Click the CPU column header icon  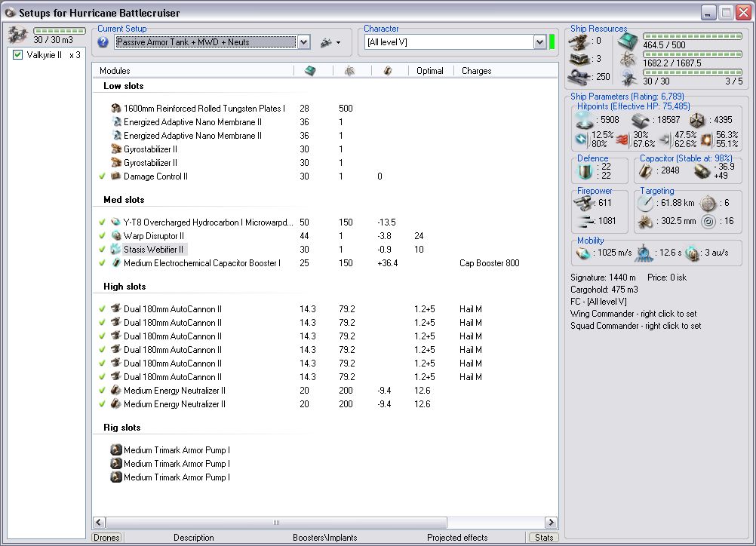[x=310, y=71]
